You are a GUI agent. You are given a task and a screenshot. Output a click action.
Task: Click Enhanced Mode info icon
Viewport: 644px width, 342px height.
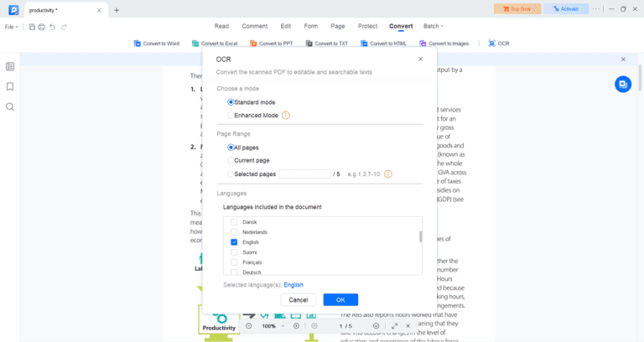(286, 116)
